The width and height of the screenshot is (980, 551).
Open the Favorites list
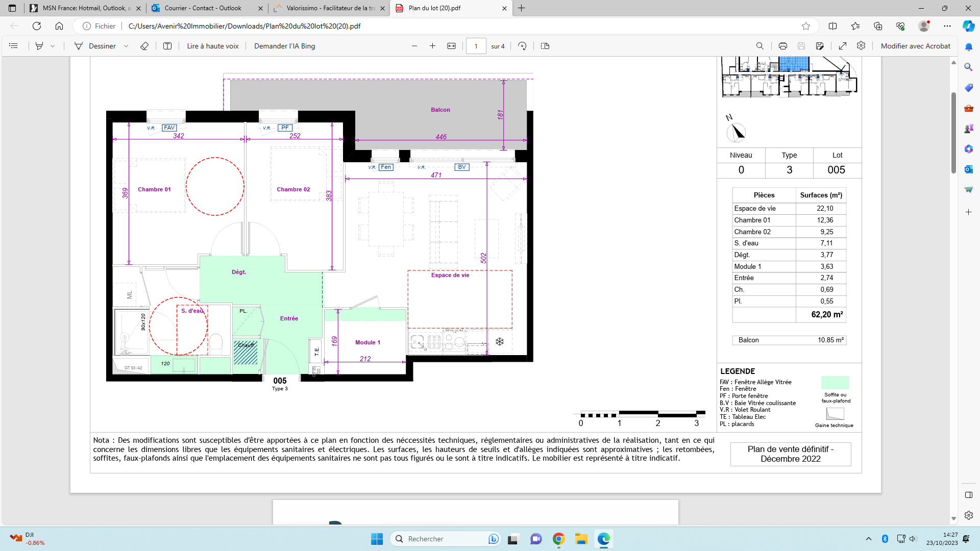[x=855, y=26]
